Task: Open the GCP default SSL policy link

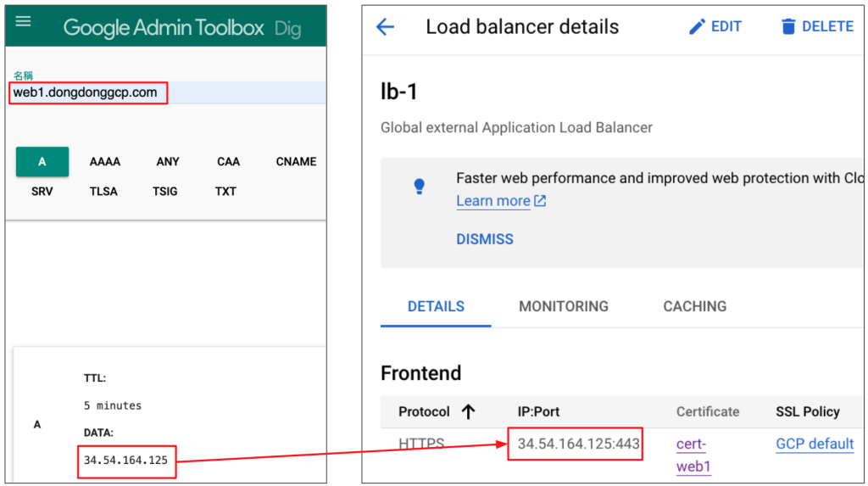Action: click(x=815, y=444)
